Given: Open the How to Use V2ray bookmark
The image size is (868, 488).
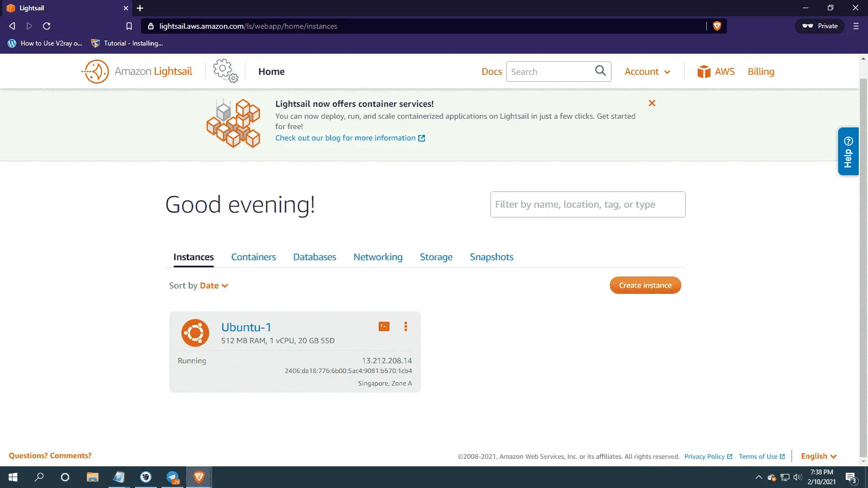Looking at the screenshot, I should click(45, 43).
